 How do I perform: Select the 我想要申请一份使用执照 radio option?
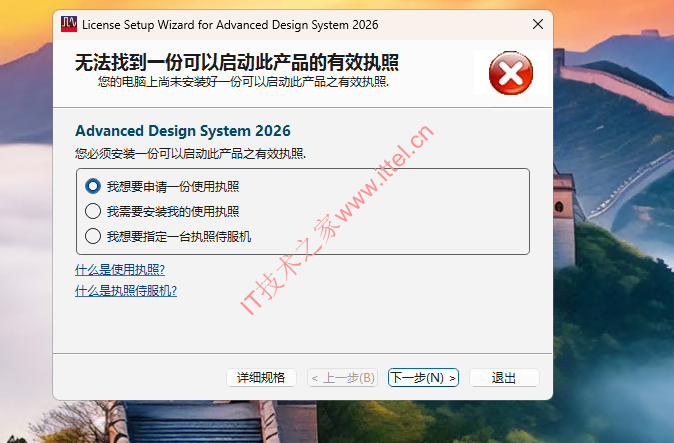pos(93,186)
